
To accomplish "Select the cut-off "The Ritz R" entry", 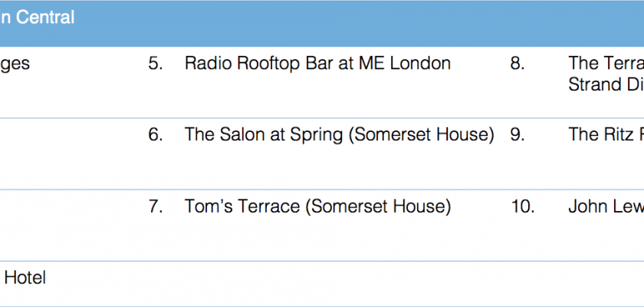I will tap(606, 135).
